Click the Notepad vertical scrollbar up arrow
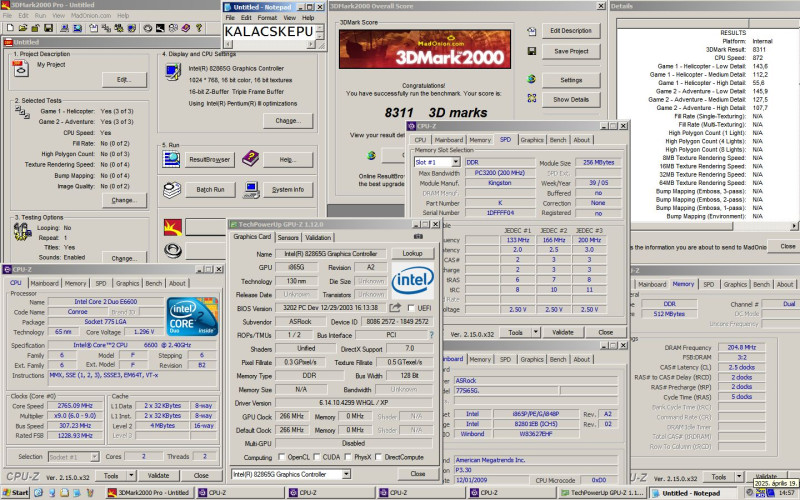 pos(320,28)
